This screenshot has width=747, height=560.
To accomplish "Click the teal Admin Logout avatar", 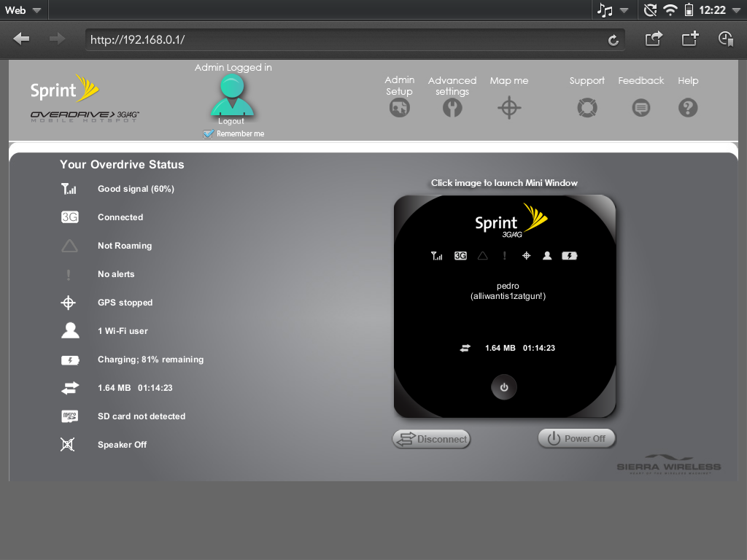I will point(232,96).
